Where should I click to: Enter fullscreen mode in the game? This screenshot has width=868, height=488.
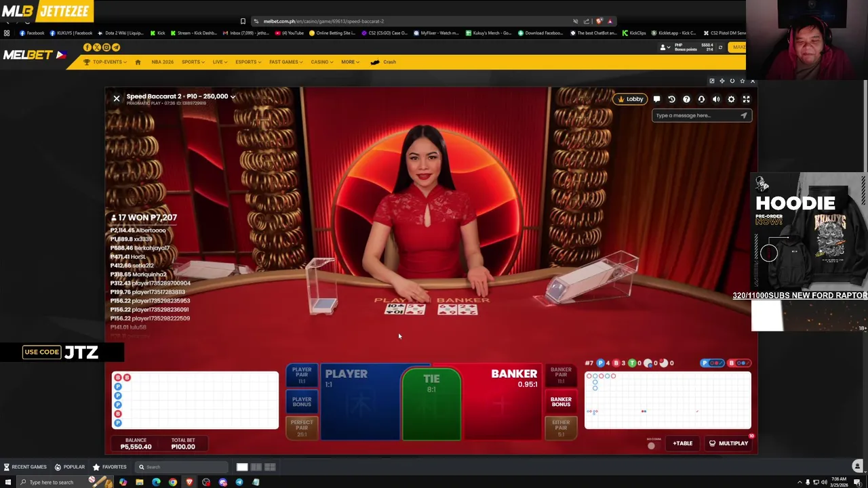click(746, 99)
